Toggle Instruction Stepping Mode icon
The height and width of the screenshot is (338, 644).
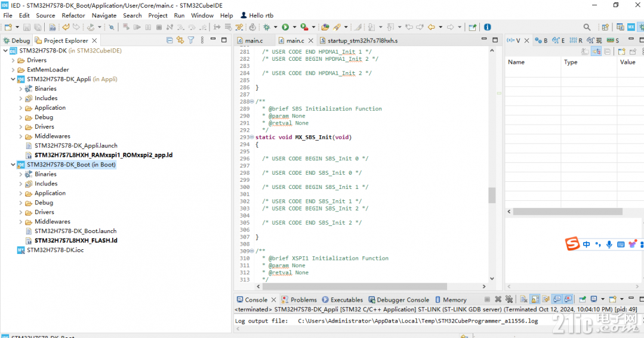[x=217, y=27]
